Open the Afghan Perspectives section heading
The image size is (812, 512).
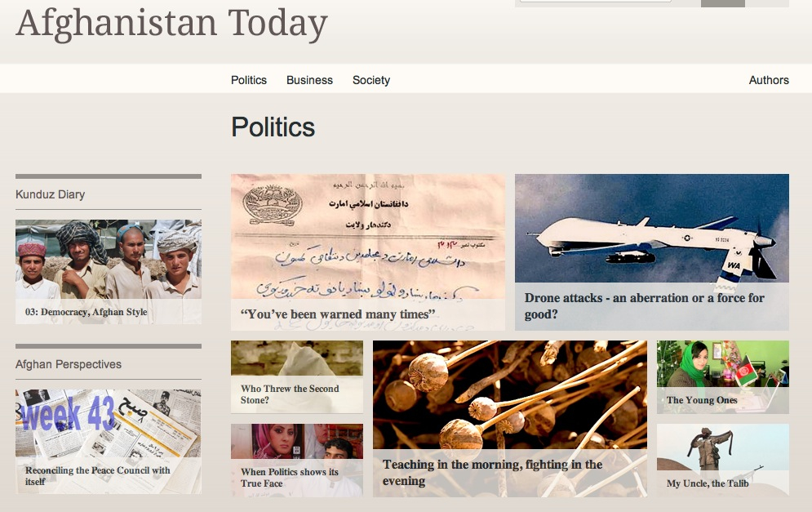pyautogui.click(x=69, y=364)
